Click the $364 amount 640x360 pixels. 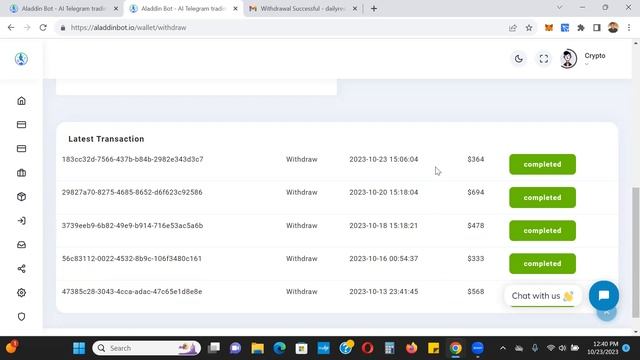[476, 159]
